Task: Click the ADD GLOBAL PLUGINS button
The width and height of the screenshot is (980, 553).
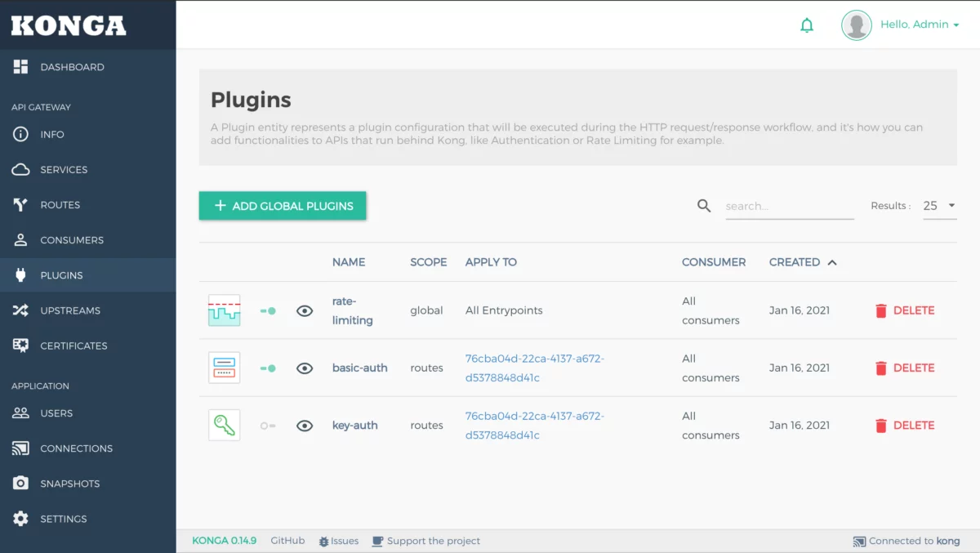Action: (x=282, y=205)
